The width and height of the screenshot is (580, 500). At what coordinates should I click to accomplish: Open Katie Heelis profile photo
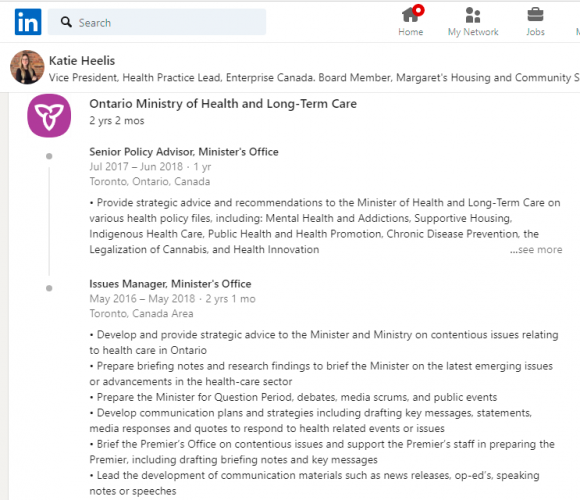click(x=27, y=67)
